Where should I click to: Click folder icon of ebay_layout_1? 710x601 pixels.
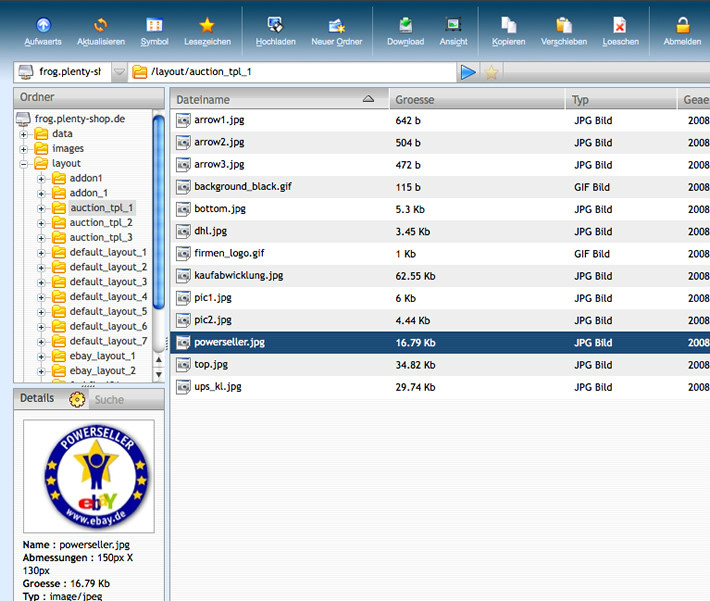(x=59, y=356)
